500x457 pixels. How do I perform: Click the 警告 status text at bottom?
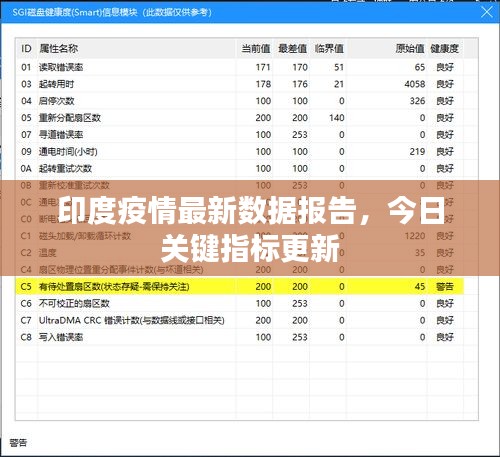pyautogui.click(x=18, y=443)
